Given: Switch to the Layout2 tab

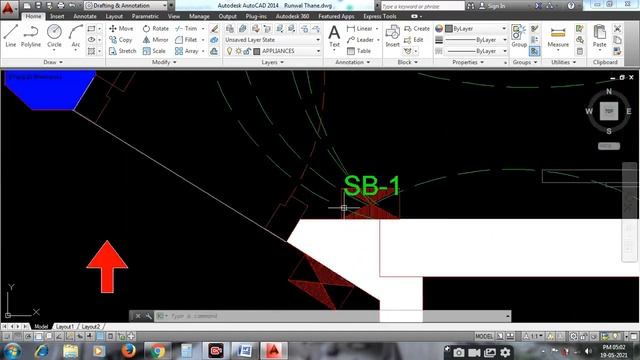Looking at the screenshot, I should pos(91,327).
